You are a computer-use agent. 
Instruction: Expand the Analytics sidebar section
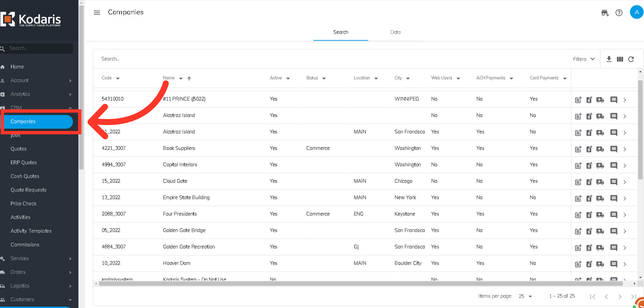click(36, 94)
